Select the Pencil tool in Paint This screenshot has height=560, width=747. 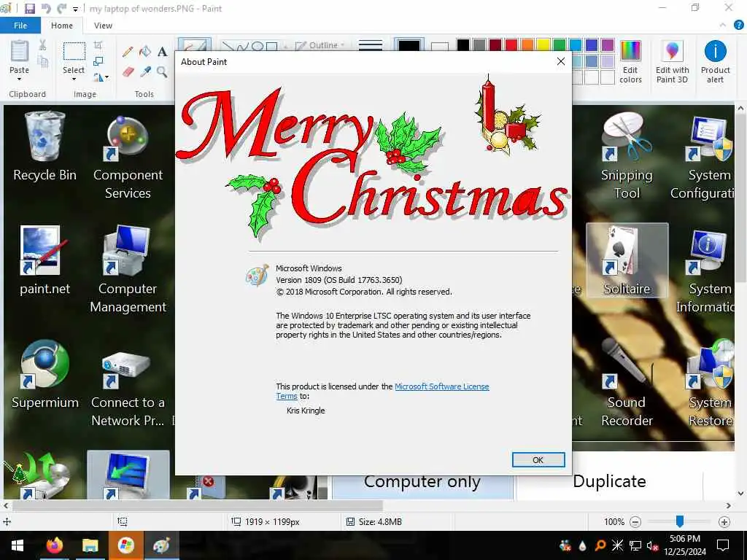(x=127, y=52)
